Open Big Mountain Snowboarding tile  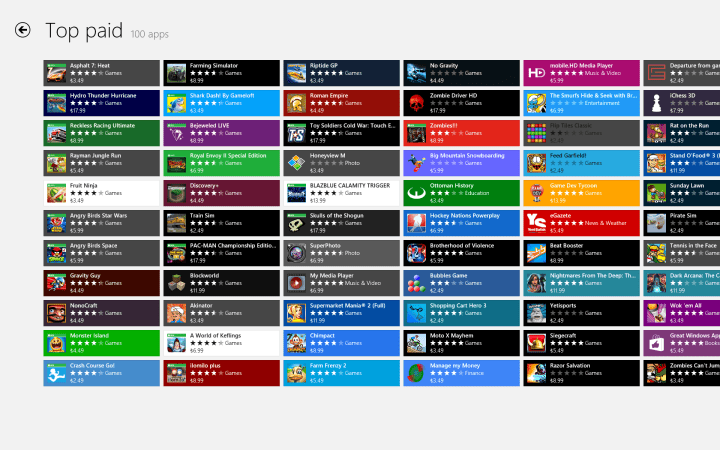click(x=461, y=163)
